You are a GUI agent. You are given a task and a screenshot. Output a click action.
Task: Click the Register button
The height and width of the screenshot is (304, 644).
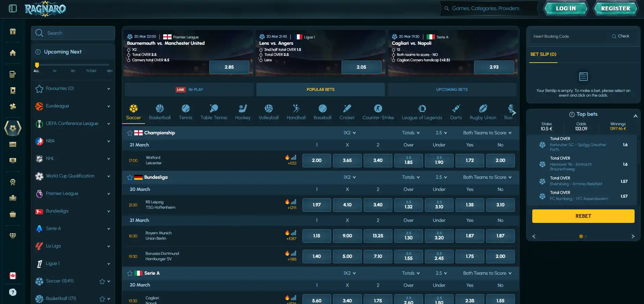616,9
